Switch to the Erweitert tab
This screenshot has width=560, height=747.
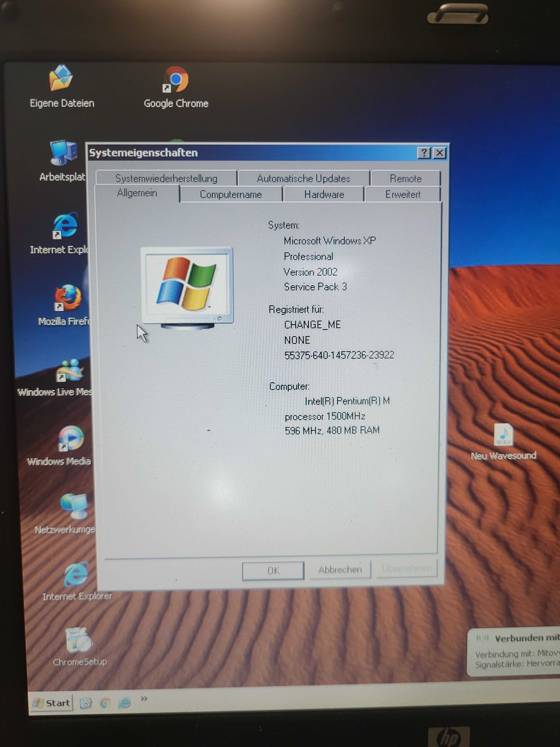pos(403,194)
